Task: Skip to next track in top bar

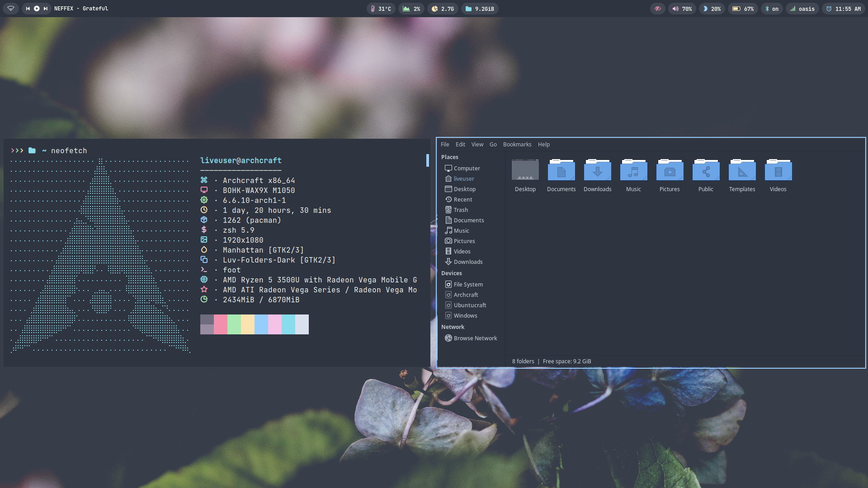Action: click(45, 9)
